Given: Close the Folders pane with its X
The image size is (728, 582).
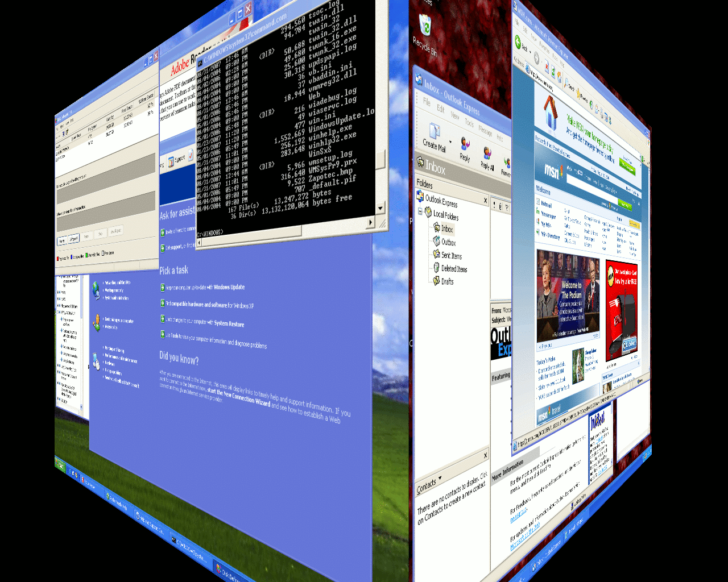Looking at the screenshot, I should click(x=485, y=200).
